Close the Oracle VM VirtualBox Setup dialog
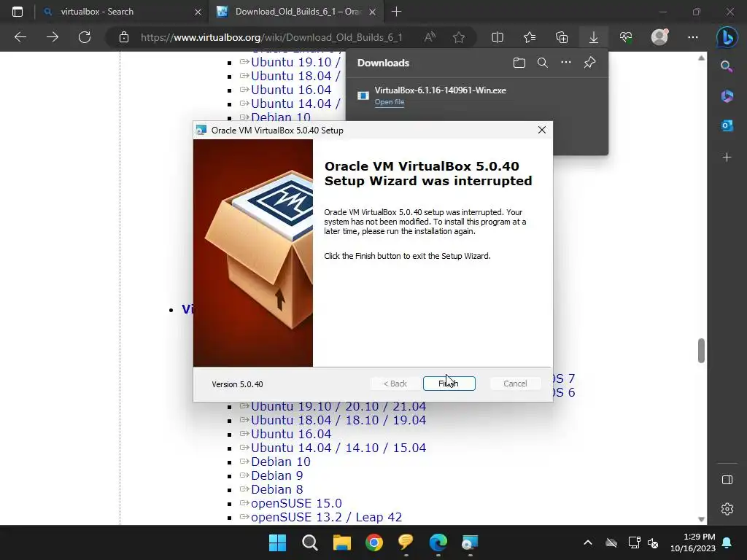 click(x=542, y=130)
